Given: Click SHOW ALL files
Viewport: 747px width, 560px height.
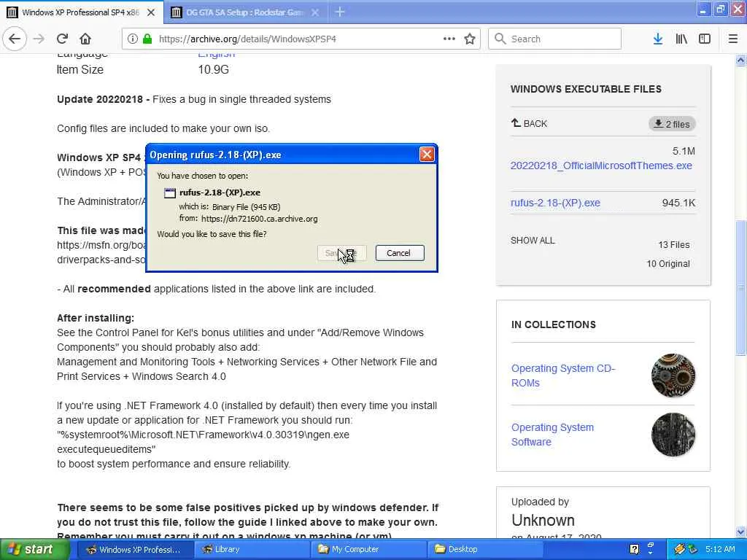Looking at the screenshot, I should click(x=533, y=241).
